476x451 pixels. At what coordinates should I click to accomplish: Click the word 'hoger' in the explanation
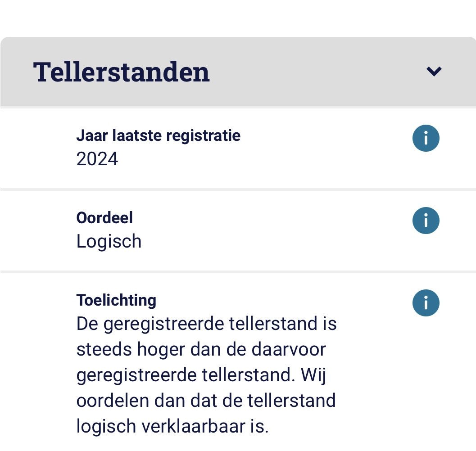[161, 350]
